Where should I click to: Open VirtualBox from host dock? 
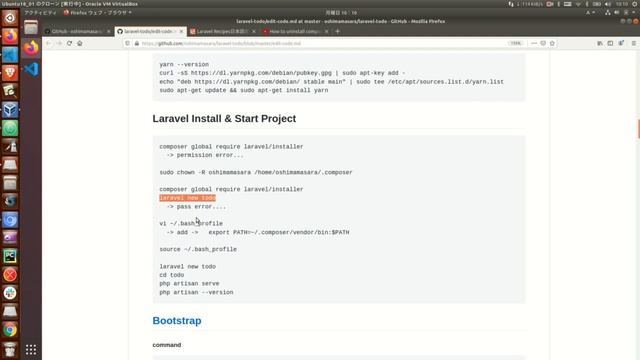(x=10, y=109)
